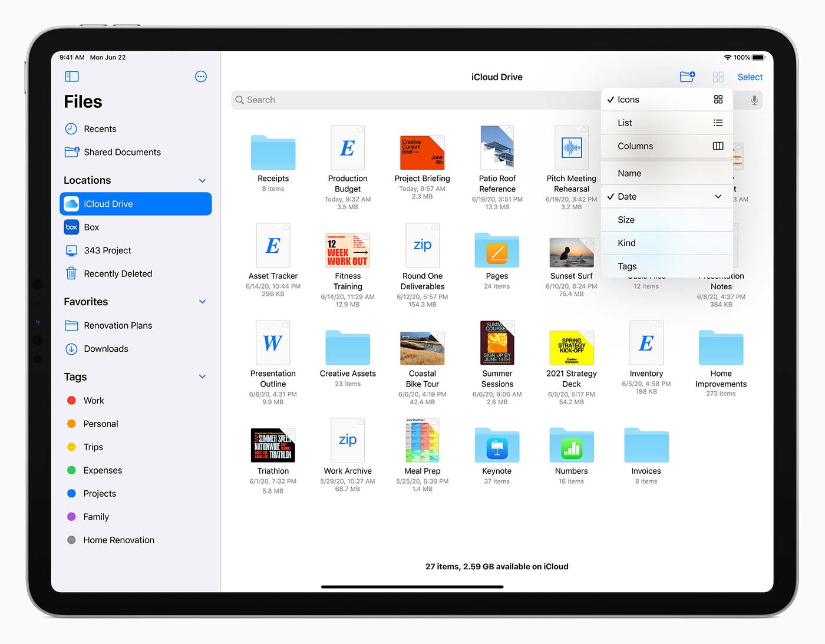
Task: Open the Receipts folder
Action: click(272, 153)
